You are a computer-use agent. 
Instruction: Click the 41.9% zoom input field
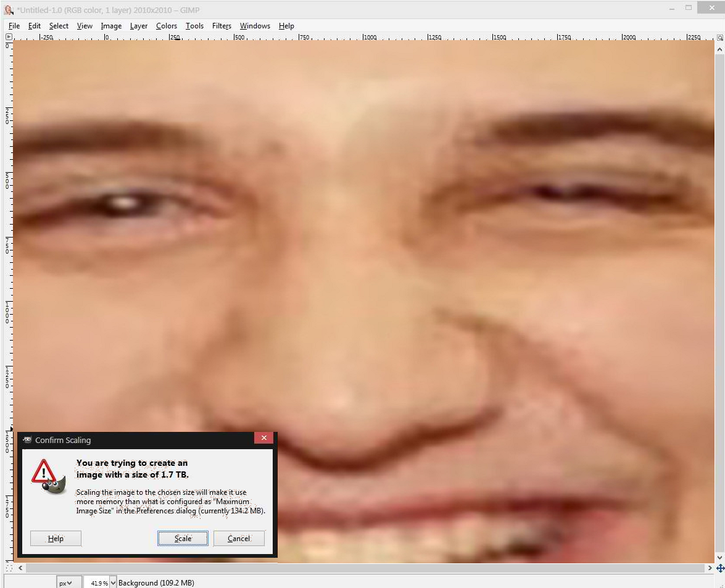[98, 583]
